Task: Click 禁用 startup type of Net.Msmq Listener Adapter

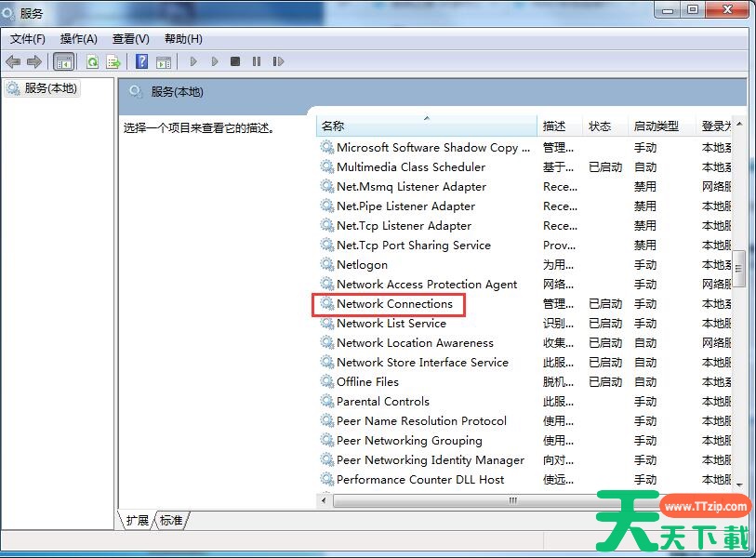Action: (645, 187)
